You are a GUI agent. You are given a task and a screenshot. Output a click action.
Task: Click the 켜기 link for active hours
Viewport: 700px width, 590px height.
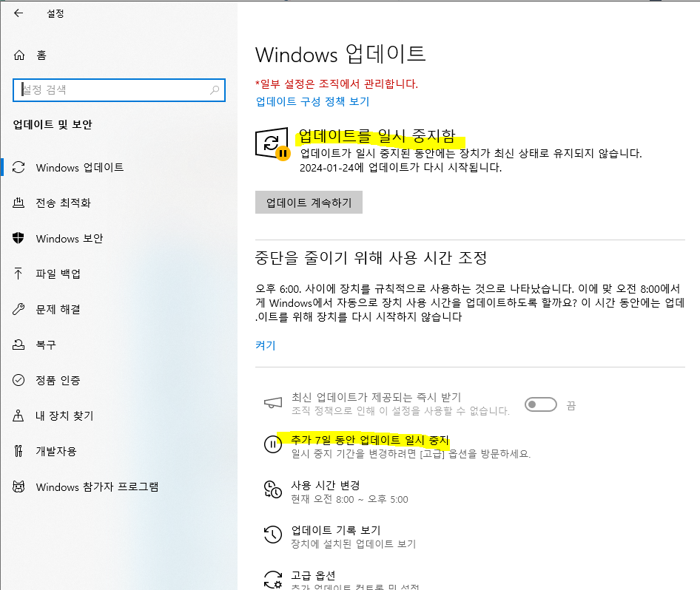265,345
